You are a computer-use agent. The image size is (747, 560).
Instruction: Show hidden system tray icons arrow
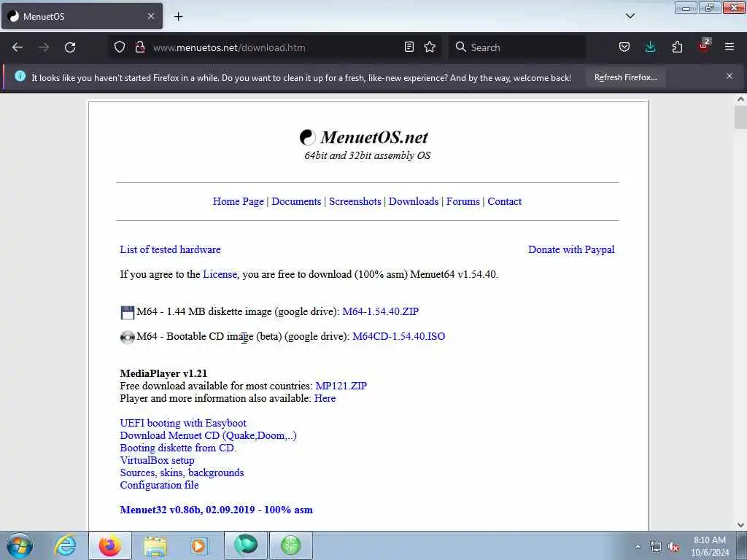638,546
